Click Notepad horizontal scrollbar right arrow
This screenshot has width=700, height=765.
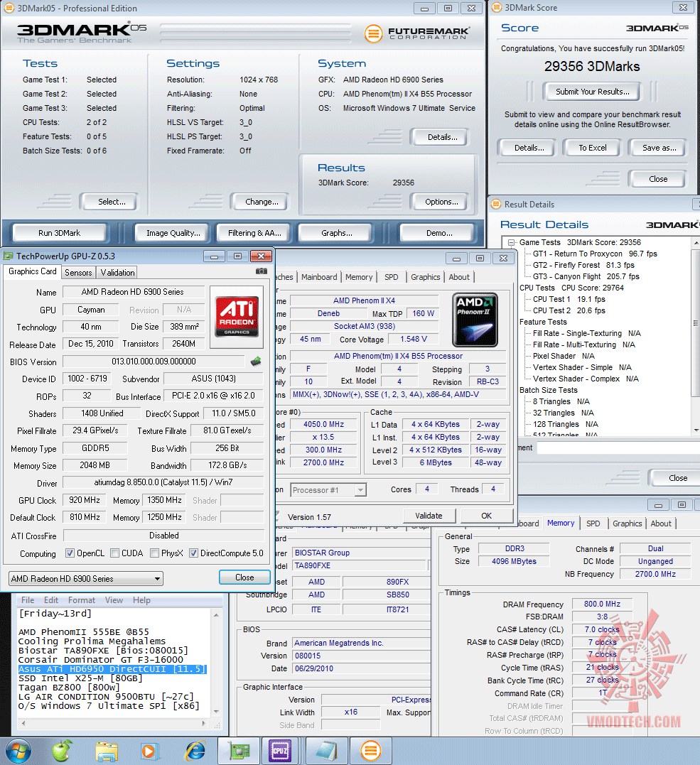(204, 724)
